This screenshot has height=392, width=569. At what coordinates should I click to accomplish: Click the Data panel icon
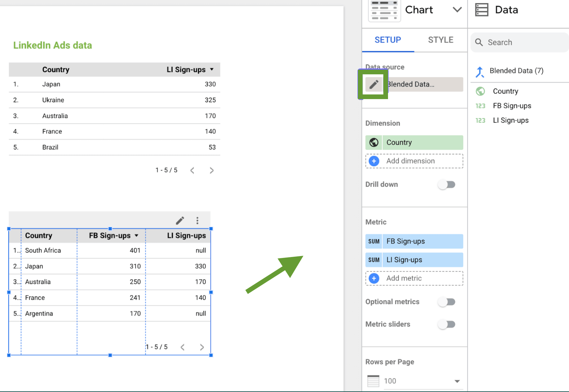coord(482,10)
